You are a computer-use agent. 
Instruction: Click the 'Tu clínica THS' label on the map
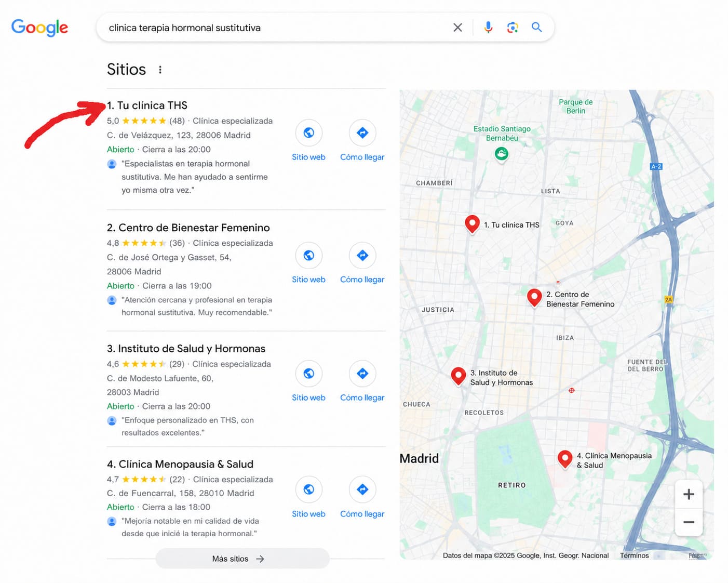coord(511,225)
